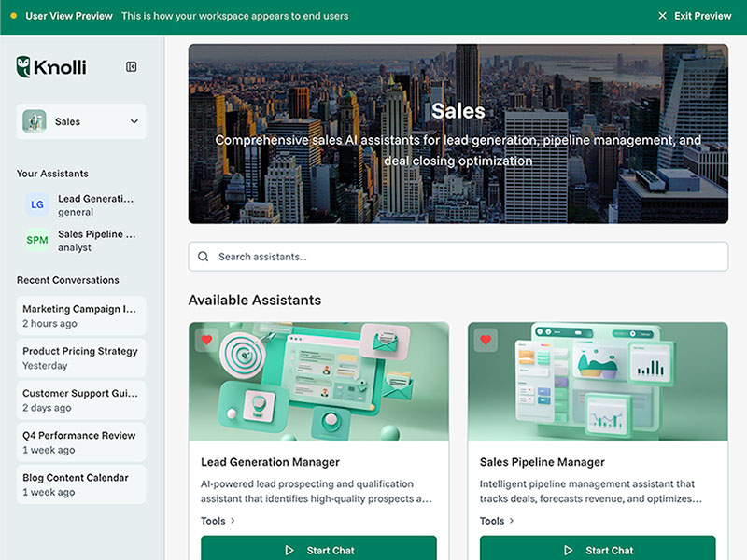Click the X icon beside Exit Preview

[662, 16]
